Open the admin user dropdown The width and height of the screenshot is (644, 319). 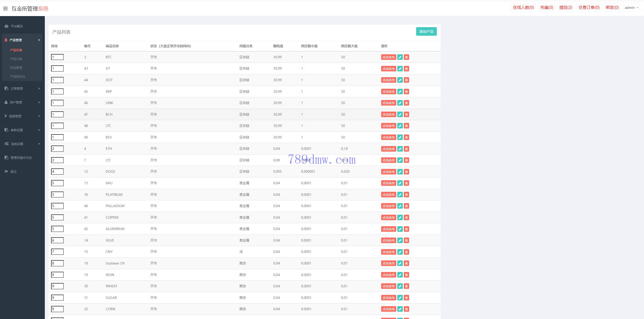(631, 8)
